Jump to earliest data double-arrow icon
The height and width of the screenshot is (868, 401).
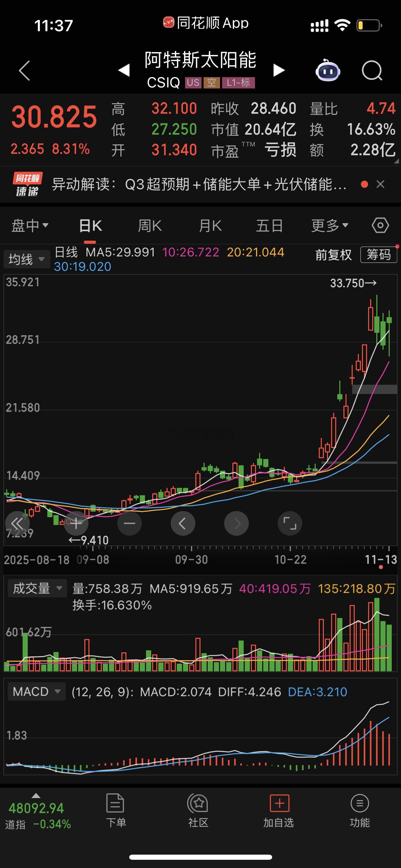[17, 523]
